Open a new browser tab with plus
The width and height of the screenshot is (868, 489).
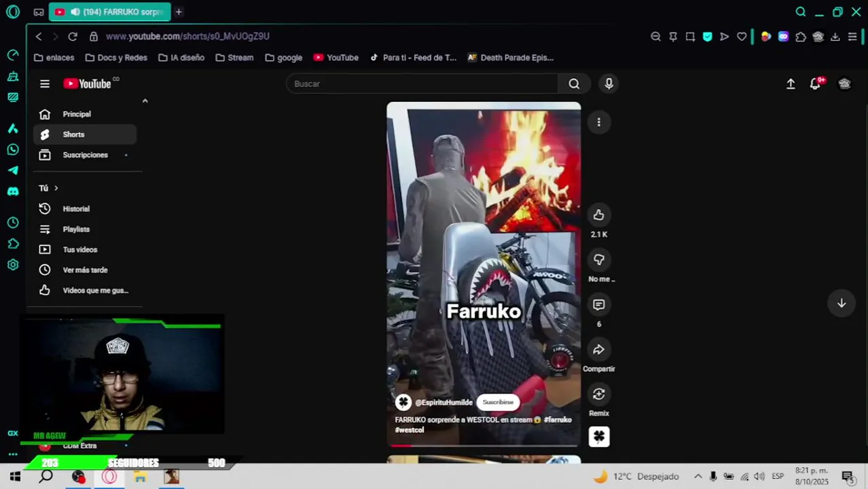179,12
